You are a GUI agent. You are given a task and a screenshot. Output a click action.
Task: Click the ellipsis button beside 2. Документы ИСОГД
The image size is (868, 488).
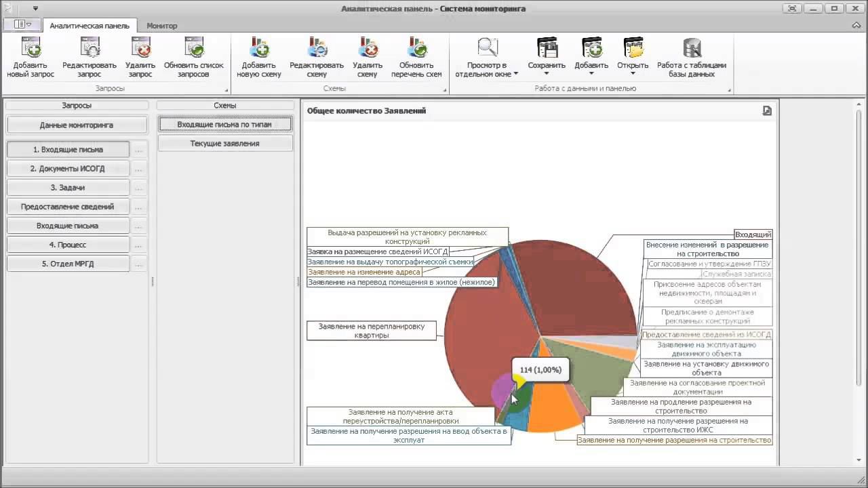click(139, 169)
